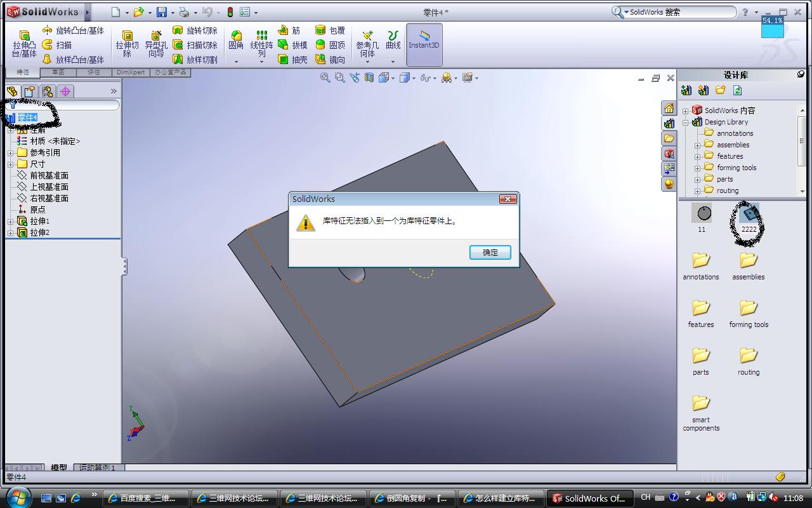Confirm the dialog with 确定

pos(490,252)
